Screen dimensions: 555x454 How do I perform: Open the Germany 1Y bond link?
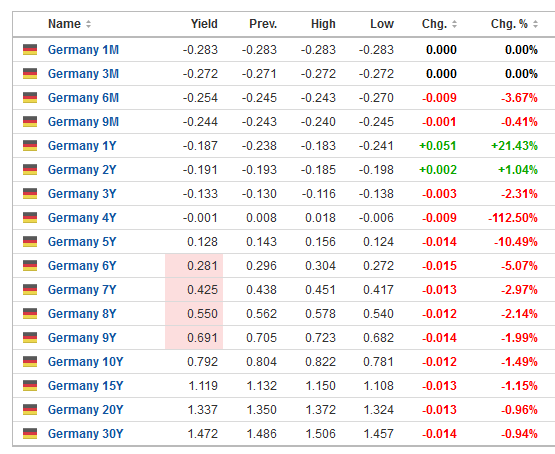(82, 146)
